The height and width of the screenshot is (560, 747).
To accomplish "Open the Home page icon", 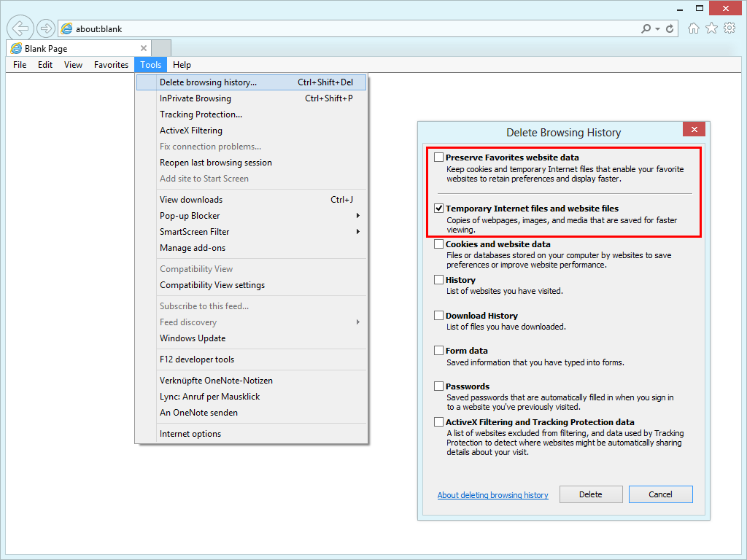I will [694, 28].
